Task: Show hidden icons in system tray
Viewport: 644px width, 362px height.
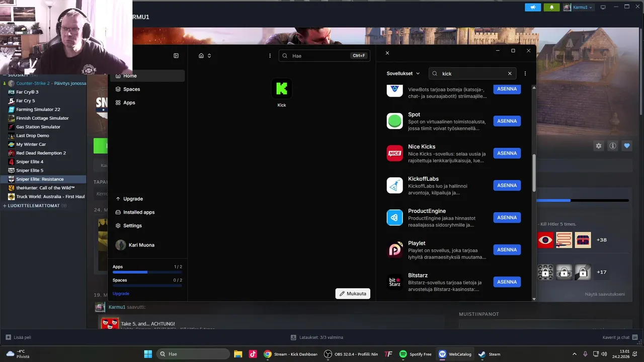Action: tap(575, 354)
